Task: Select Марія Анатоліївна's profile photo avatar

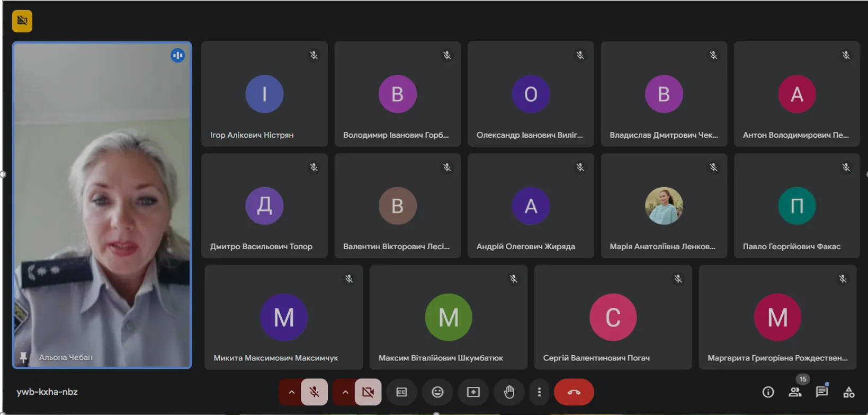Action: [x=664, y=206]
